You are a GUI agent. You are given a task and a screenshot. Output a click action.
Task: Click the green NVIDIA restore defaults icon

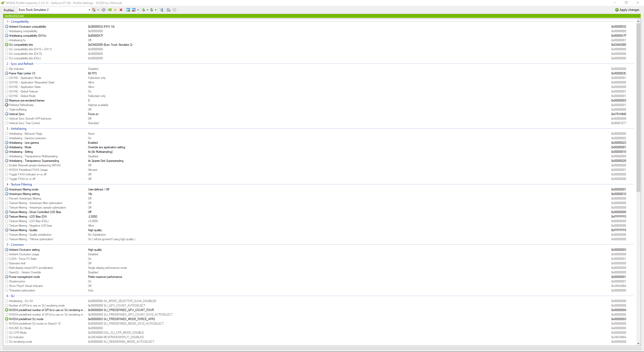[x=109, y=10]
